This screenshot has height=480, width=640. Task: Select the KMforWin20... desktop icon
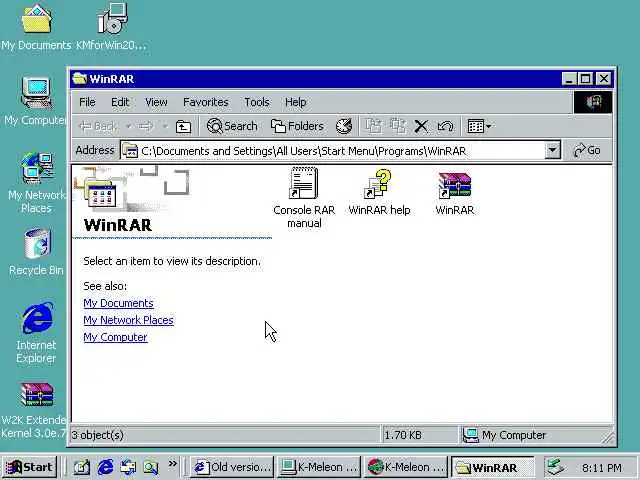click(x=111, y=28)
